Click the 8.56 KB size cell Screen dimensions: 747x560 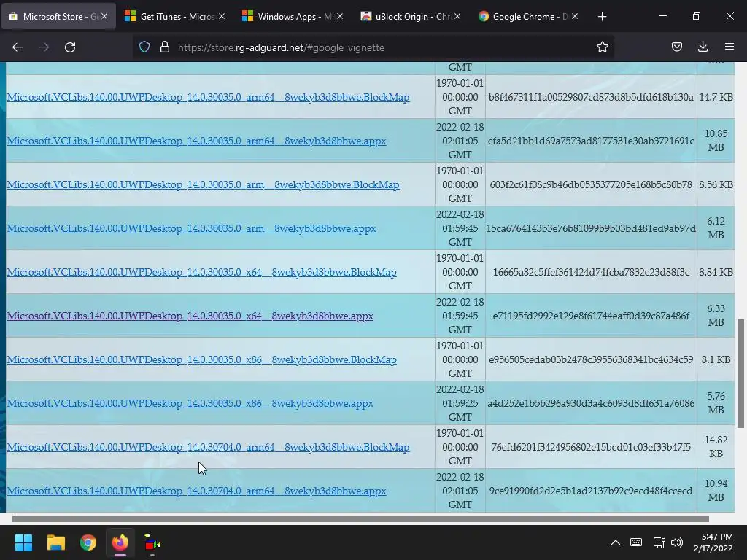716,184
